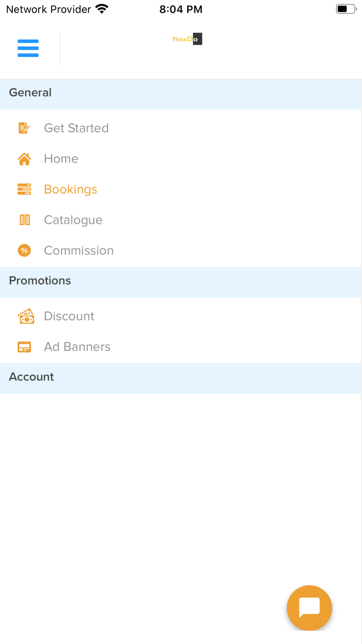
Task: Select the Bookings list icon
Action: tap(24, 189)
